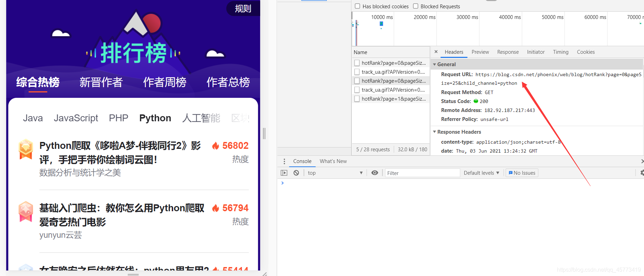Click the Remote Address 182.92.187.217:443
The height and width of the screenshot is (276, 644).
(x=510, y=110)
